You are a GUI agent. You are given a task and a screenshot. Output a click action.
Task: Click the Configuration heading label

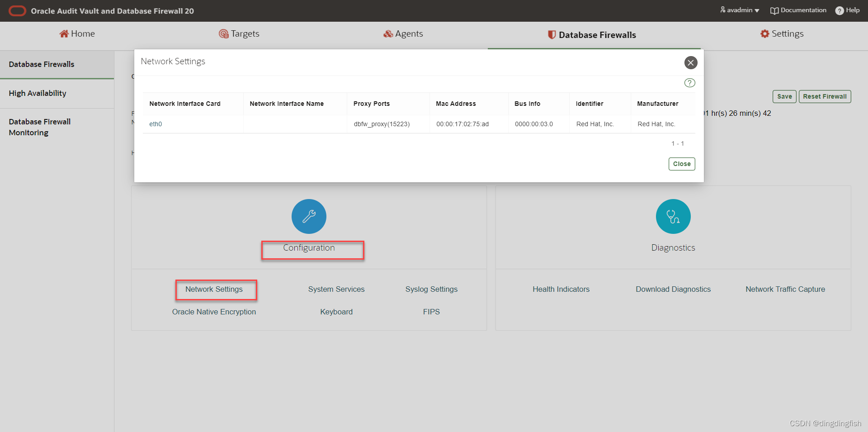(x=309, y=248)
